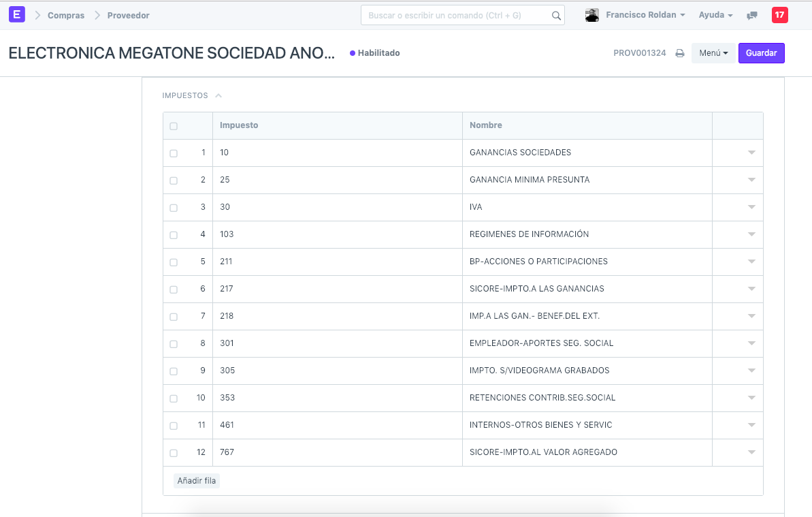The width and height of the screenshot is (812, 517).
Task: Tick the RETENCIONES CONTRIB.SEG.SOCIAL checkbox
Action: pos(174,398)
